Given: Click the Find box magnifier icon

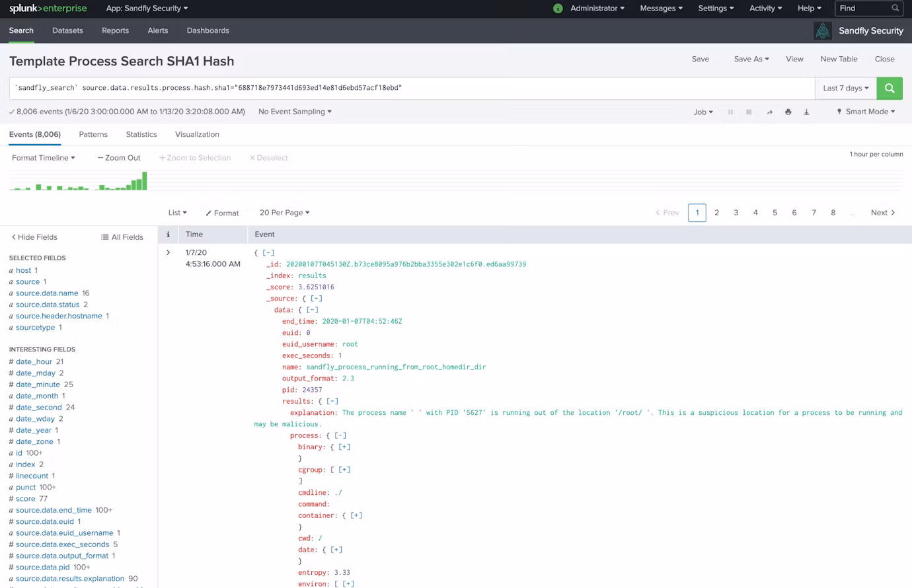Looking at the screenshot, I should pos(895,9).
